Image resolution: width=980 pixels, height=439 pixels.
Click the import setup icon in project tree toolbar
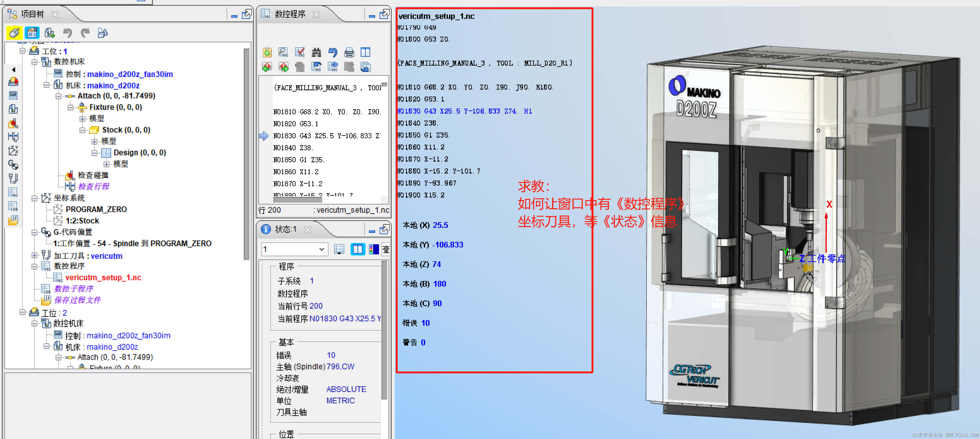[x=103, y=33]
